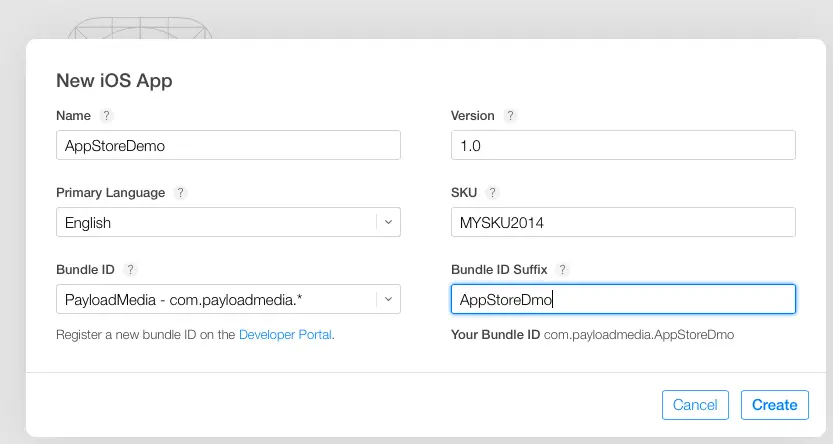This screenshot has width=833, height=444.
Task: Click the resulting bundle ID com.payloadmedia.AppStoreDmo text
Action: pos(639,335)
